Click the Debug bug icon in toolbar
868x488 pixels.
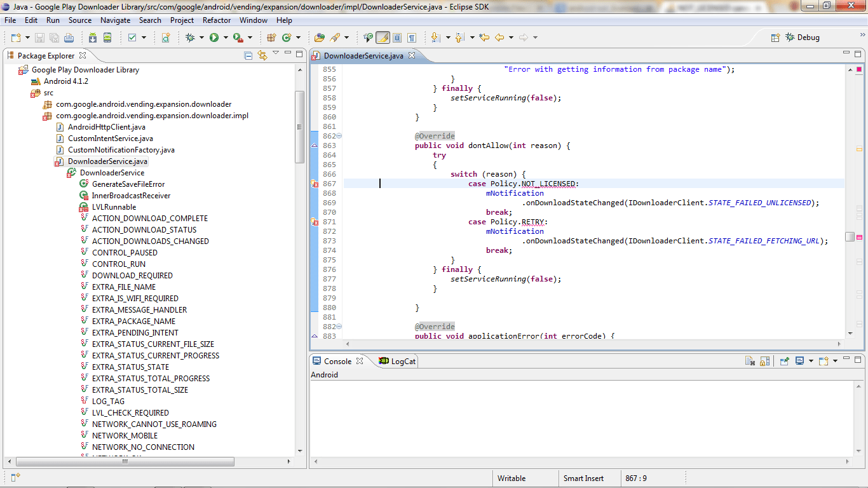pos(189,37)
